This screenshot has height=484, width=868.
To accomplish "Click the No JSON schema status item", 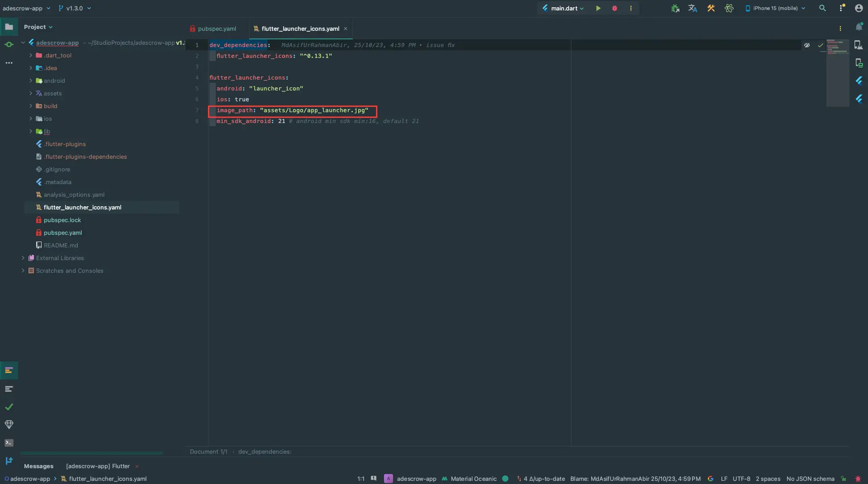I will tap(810, 479).
